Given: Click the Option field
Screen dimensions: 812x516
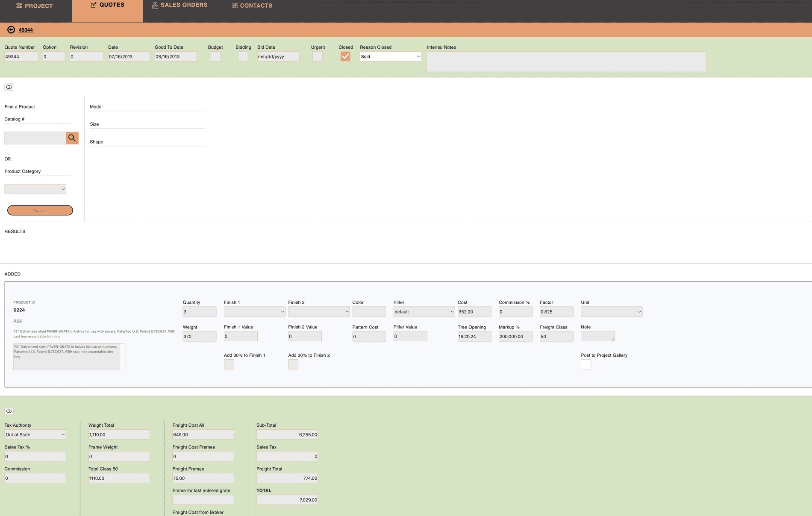Looking at the screenshot, I should point(54,56).
